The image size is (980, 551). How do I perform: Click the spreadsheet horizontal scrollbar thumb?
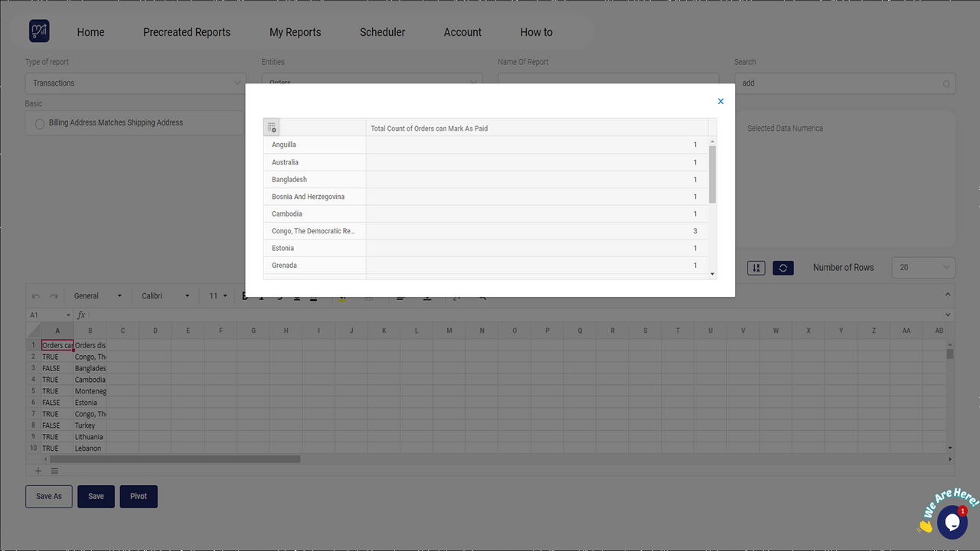tap(175, 459)
